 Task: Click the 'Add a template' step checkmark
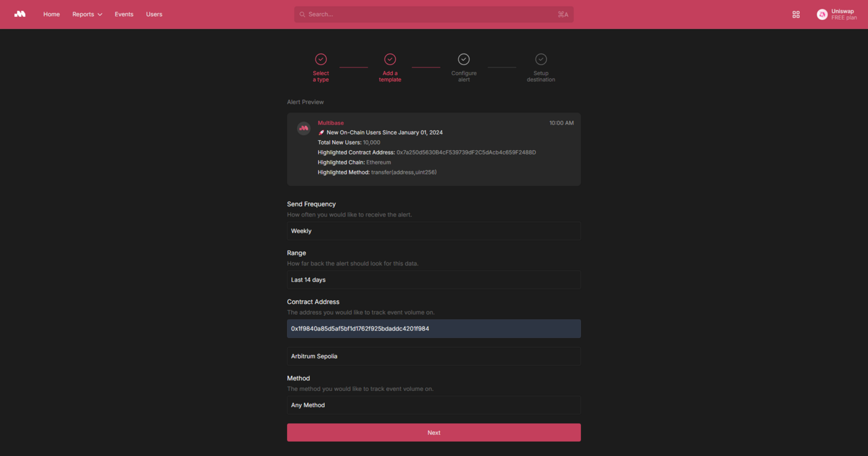tap(390, 59)
